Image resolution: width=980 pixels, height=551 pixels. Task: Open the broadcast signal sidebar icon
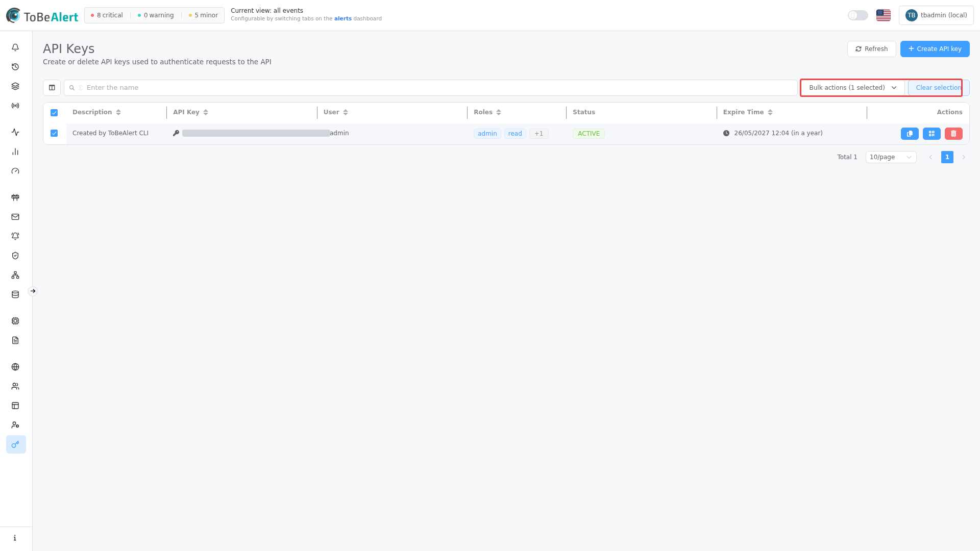coord(15,106)
